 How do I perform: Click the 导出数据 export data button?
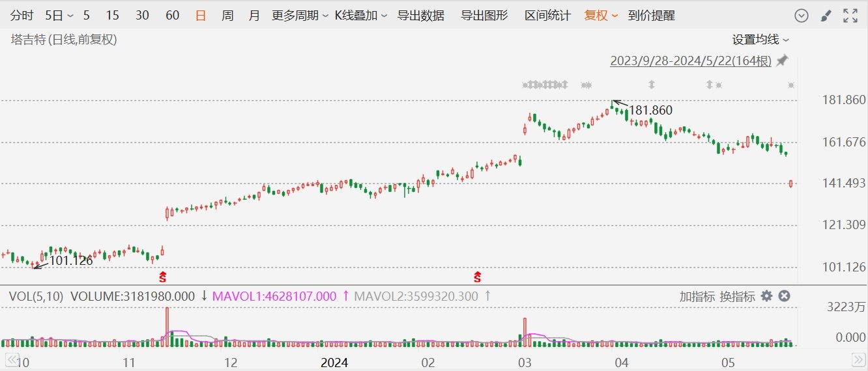[421, 16]
